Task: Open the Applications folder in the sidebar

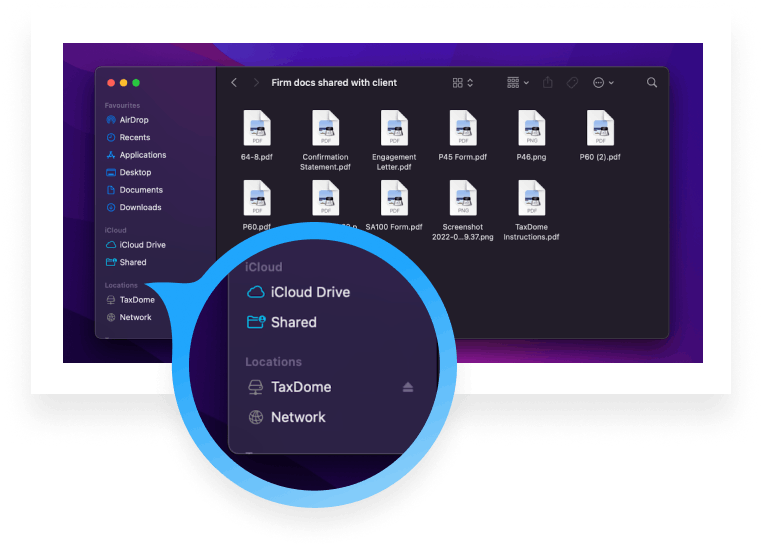Action: coord(142,155)
